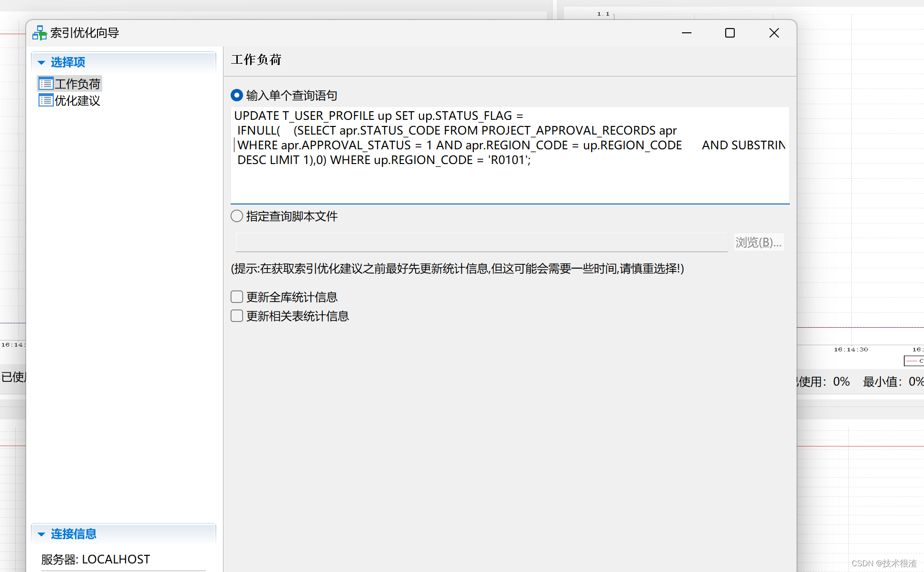The height and width of the screenshot is (572, 924).
Task: Minimize the index wizard window
Action: [686, 33]
